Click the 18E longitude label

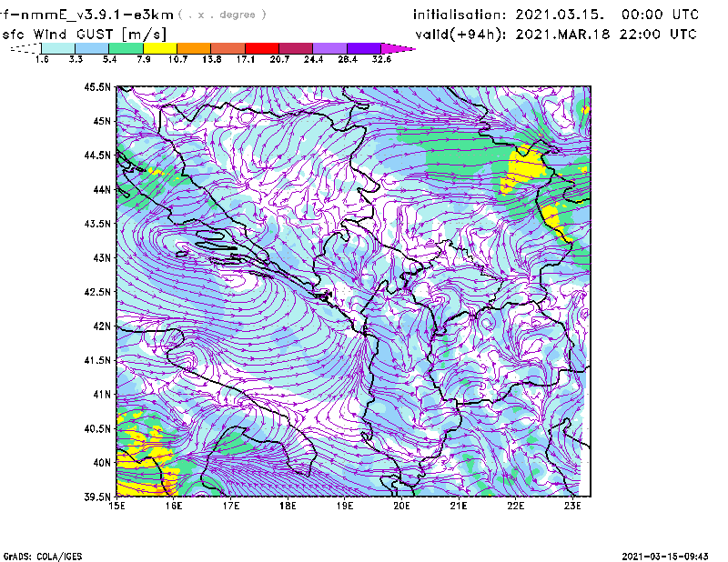click(x=288, y=506)
